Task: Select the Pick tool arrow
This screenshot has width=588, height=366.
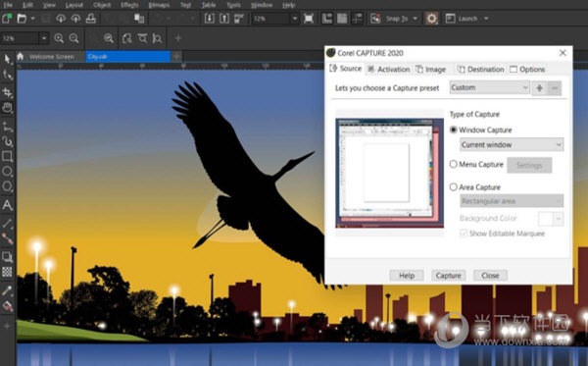Action: pyautogui.click(x=7, y=59)
